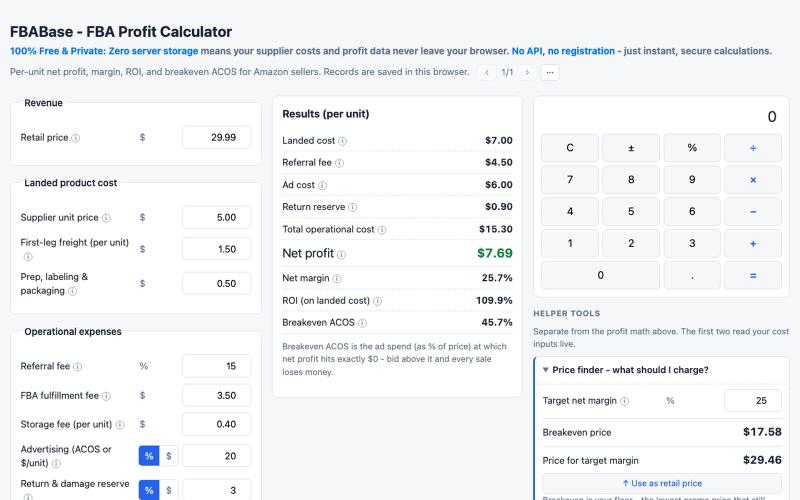This screenshot has width=800, height=500.
Task: Click the calculator plus-minus key
Action: coord(631,148)
